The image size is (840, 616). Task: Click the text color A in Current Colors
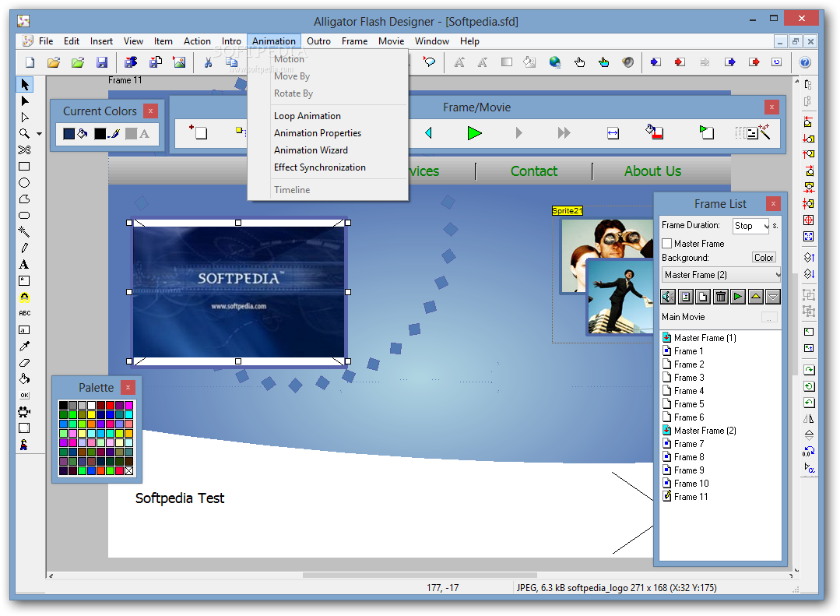tap(145, 133)
